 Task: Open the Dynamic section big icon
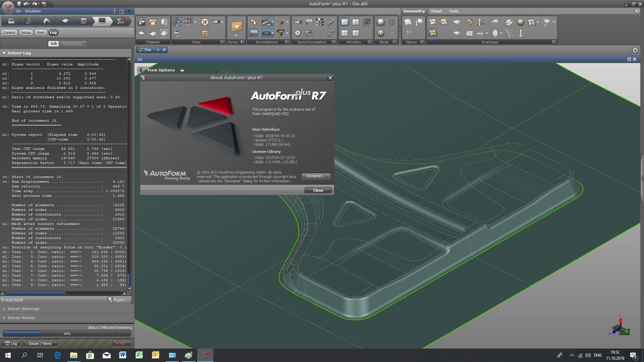[236, 26]
